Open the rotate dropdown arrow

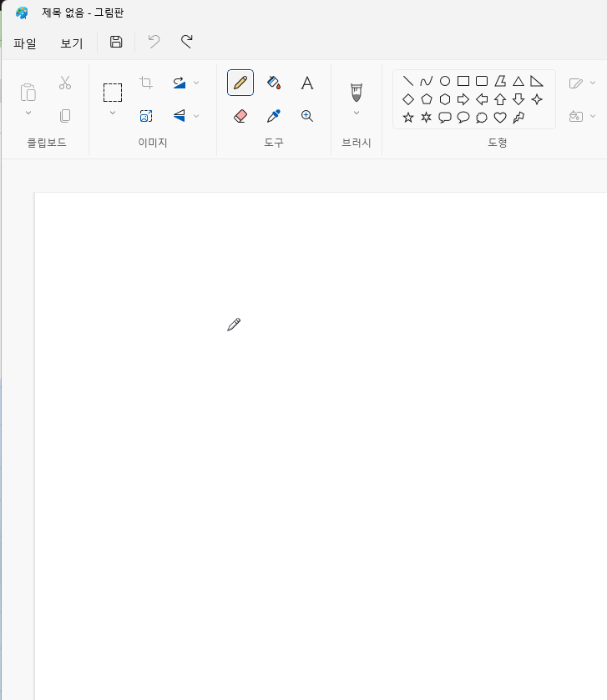tap(196, 83)
